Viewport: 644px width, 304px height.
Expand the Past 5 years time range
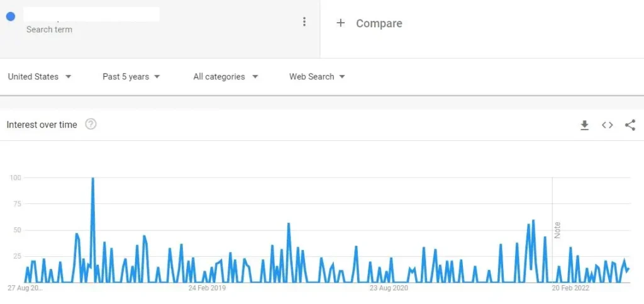tap(131, 77)
